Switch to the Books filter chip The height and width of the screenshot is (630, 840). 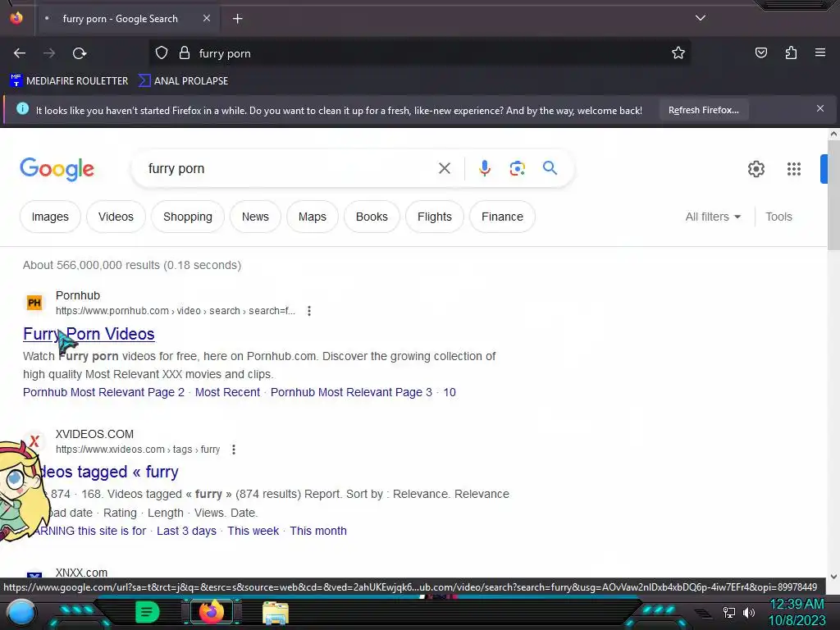(x=372, y=217)
